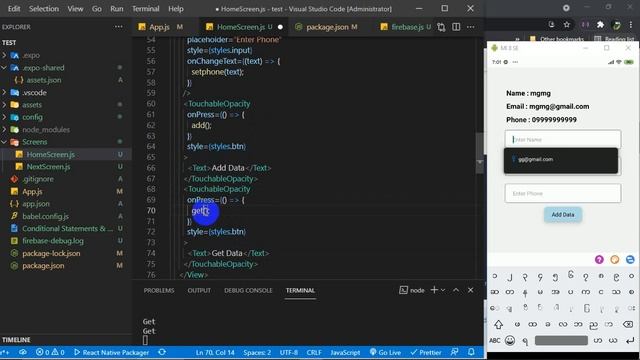This screenshot has height=360, width=640.
Task: Tap the Add Data button in emulator
Action: coord(563,215)
